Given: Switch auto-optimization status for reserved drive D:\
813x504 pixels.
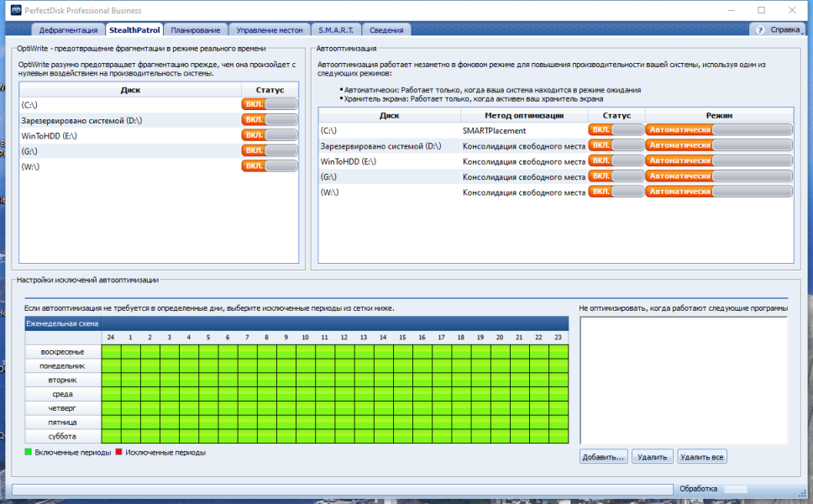Looking at the screenshot, I should 616,145.
